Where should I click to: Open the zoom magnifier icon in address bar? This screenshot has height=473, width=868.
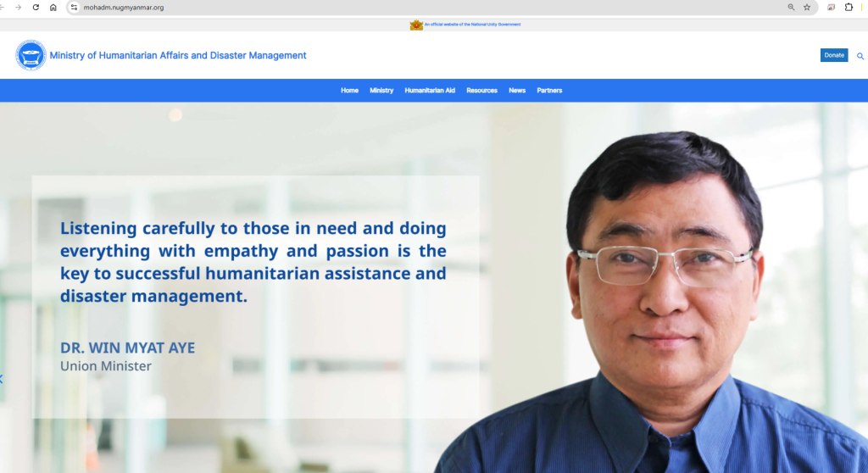pyautogui.click(x=791, y=7)
